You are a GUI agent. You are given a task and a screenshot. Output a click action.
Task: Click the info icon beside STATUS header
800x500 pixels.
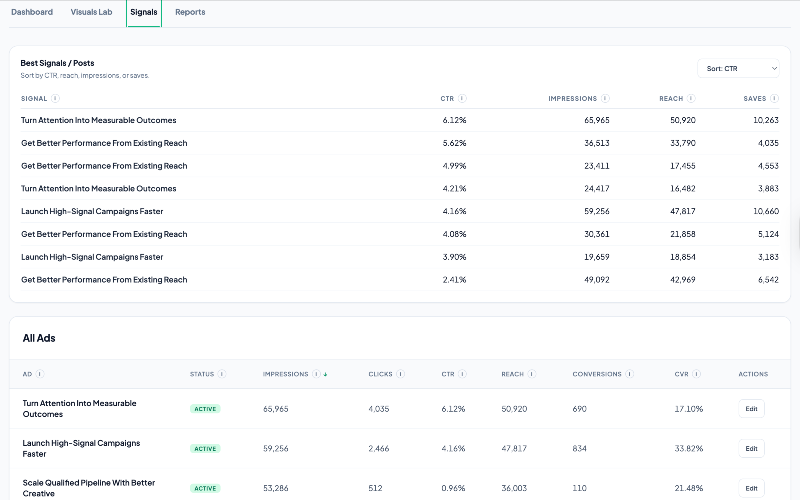tap(222, 374)
